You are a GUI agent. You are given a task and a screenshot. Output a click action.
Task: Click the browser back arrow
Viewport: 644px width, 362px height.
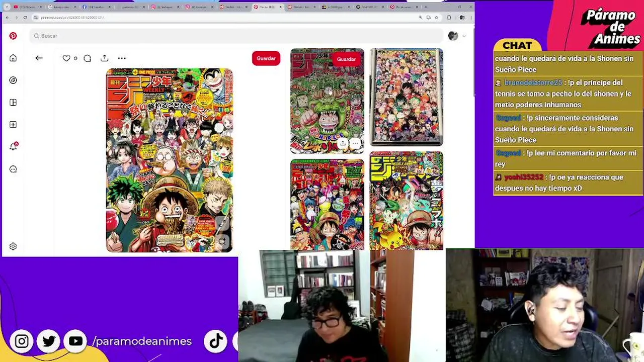[7, 18]
